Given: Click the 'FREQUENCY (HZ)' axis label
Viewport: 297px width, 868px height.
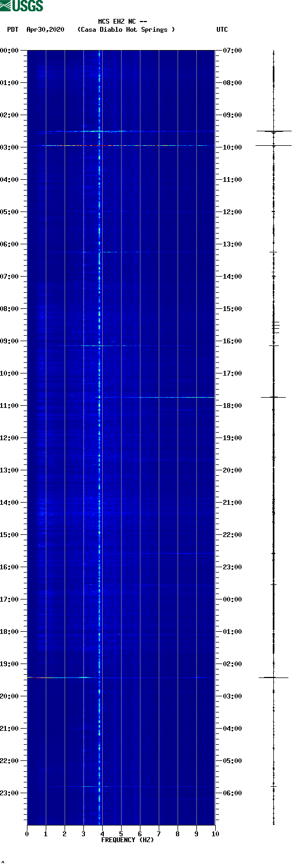Looking at the screenshot, I should pos(128,840).
